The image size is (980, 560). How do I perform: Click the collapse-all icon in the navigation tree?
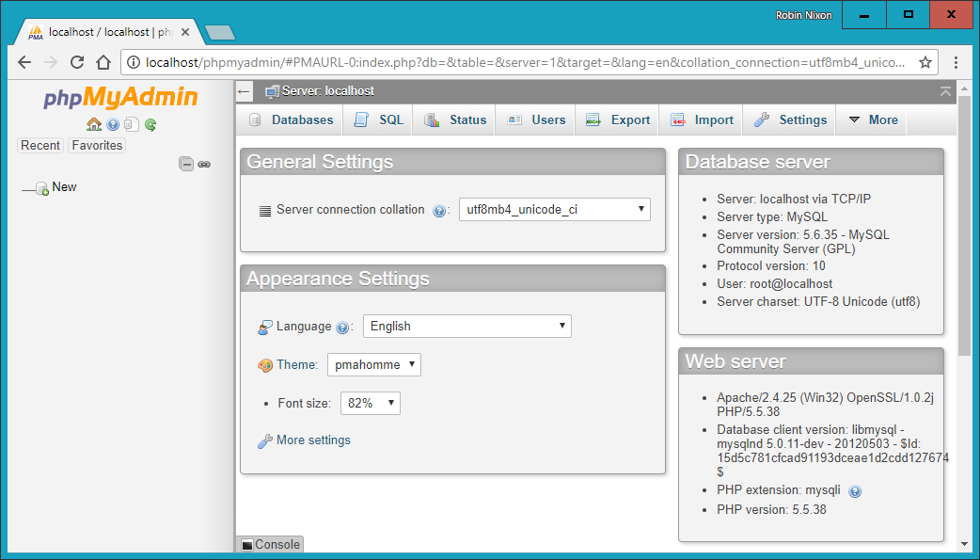tap(186, 164)
